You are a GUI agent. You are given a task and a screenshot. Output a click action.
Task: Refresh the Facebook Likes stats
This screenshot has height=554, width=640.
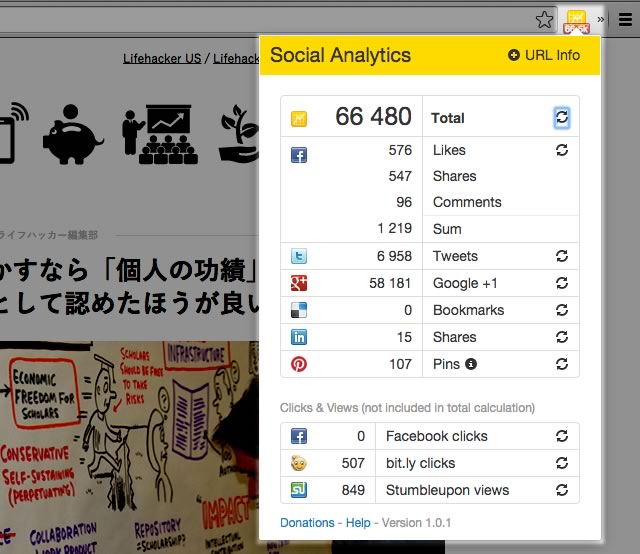tap(562, 150)
